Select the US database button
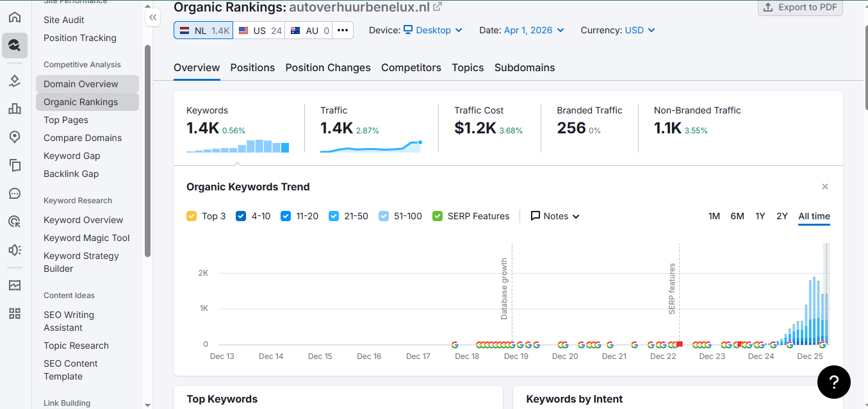The width and height of the screenshot is (868, 409). (259, 30)
